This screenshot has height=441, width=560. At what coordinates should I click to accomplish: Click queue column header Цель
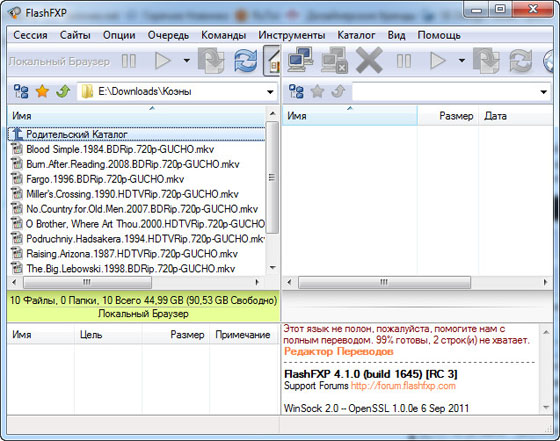(x=108, y=335)
